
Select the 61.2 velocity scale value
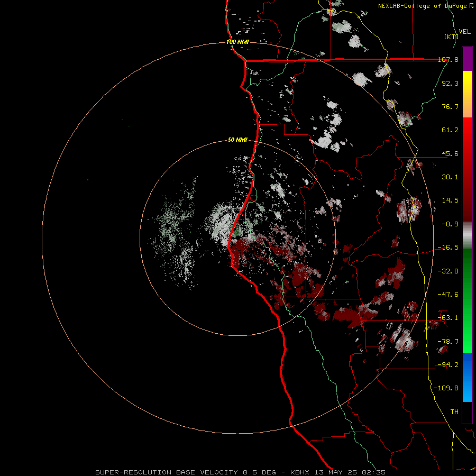point(450,130)
